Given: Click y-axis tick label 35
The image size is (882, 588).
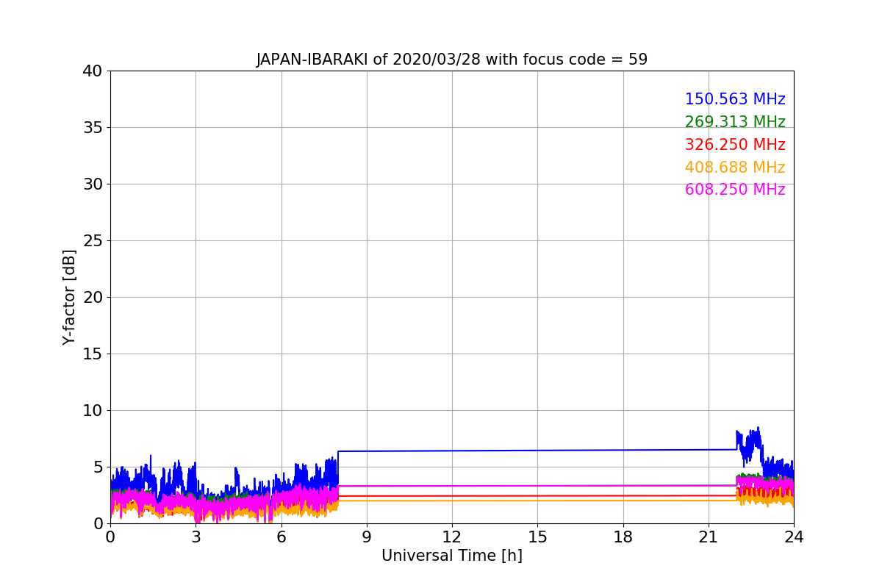Looking at the screenshot, I should pyautogui.click(x=93, y=128).
